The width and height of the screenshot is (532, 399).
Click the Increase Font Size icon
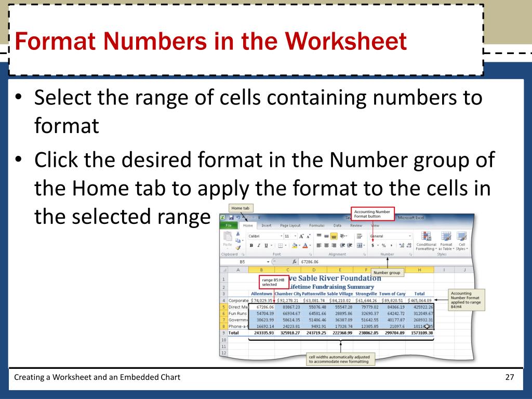301,236
